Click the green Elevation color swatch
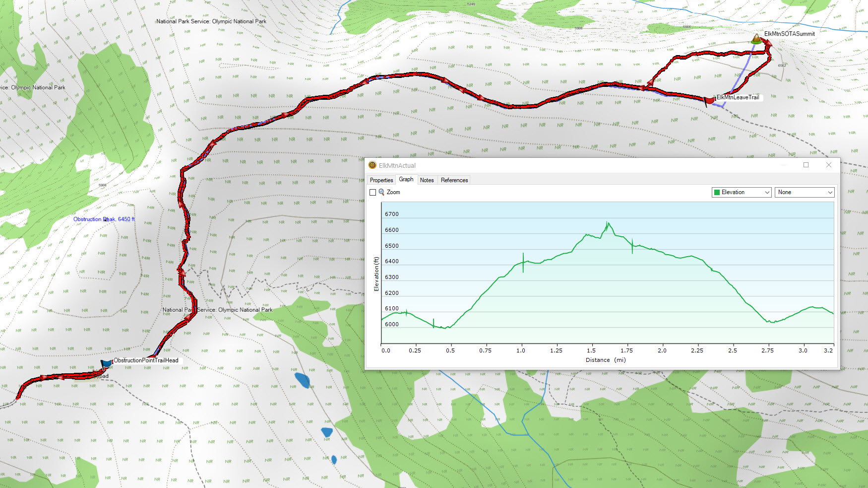Image resolution: width=868 pixels, height=488 pixels. click(x=717, y=193)
